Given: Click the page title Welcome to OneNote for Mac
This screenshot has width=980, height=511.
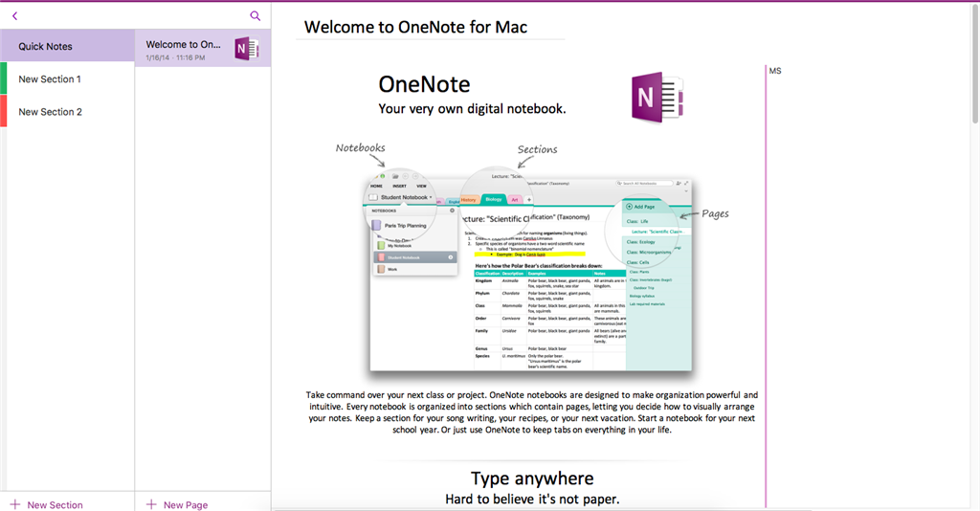Looking at the screenshot, I should pos(415,27).
